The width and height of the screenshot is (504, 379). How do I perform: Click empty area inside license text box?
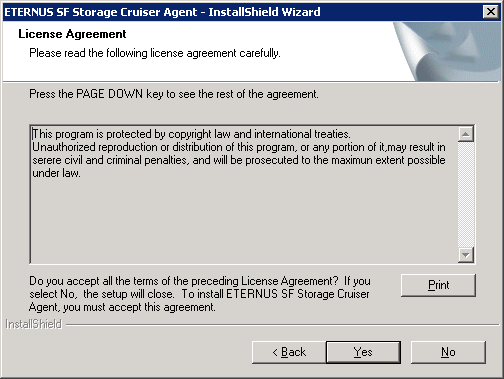point(243,222)
